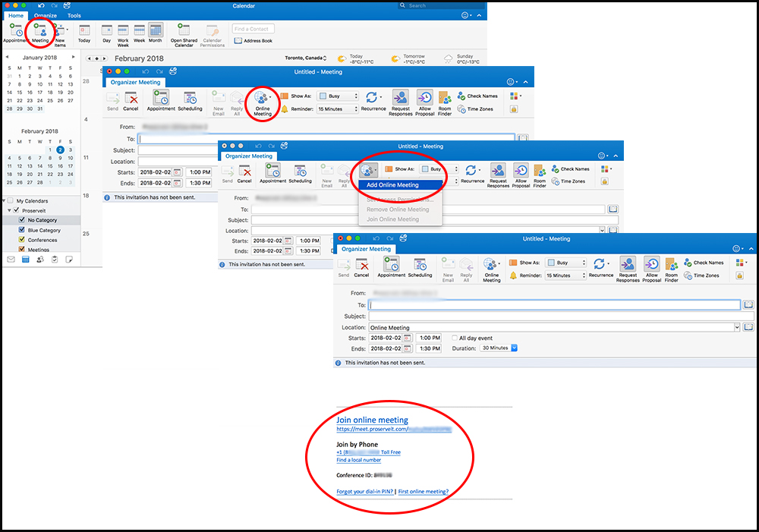Collapse the My Calendars group
Image resolution: width=759 pixels, height=532 pixels.
4,200
